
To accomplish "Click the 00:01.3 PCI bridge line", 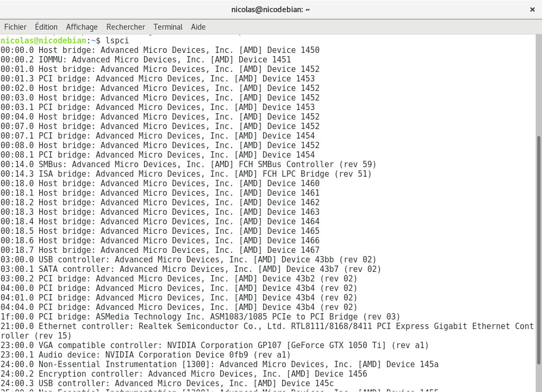I will pos(158,79).
